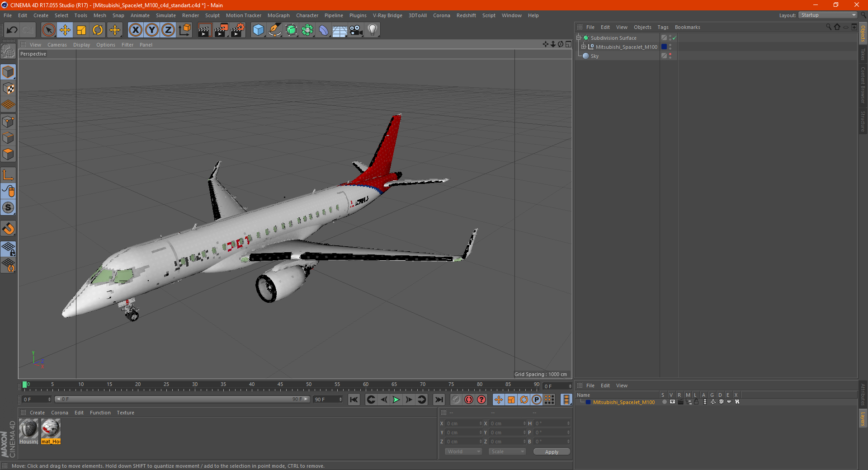Toggle Enable Axis tool
This screenshot has width=868, height=470.
click(9, 175)
